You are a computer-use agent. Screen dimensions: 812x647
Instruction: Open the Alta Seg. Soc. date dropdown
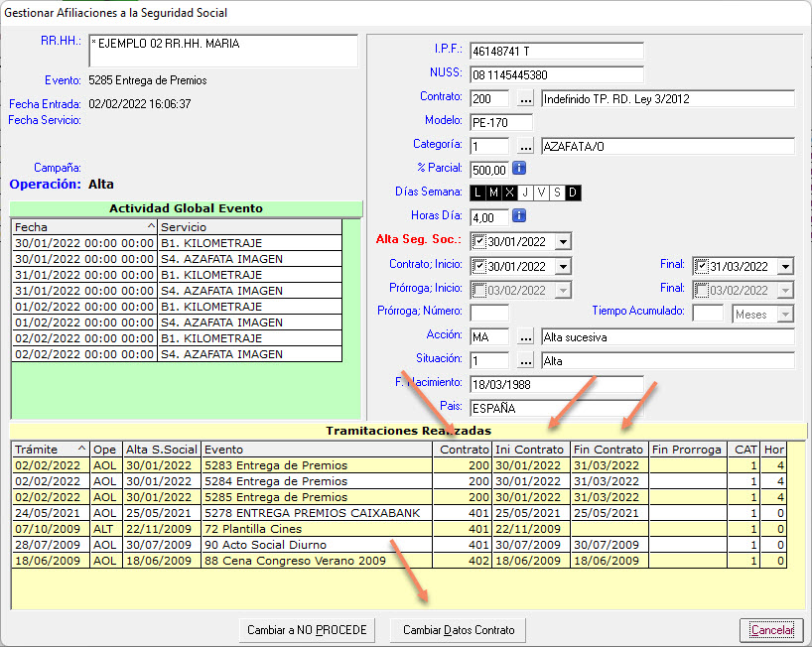pos(563,241)
